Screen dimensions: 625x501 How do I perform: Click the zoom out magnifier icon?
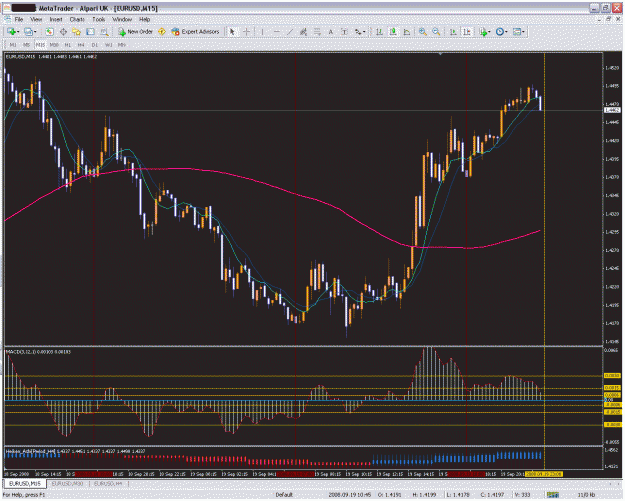pyautogui.click(x=436, y=32)
